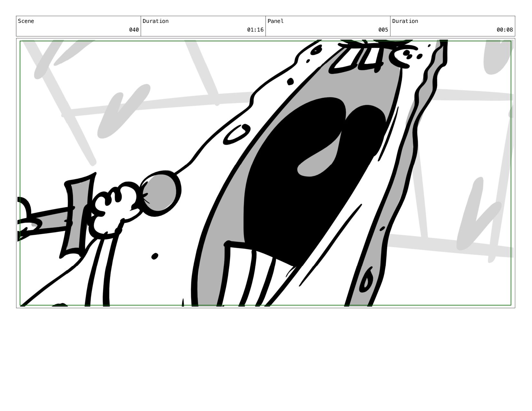Click the Scene label in header
The height and width of the screenshot is (411, 532).
tap(26, 21)
